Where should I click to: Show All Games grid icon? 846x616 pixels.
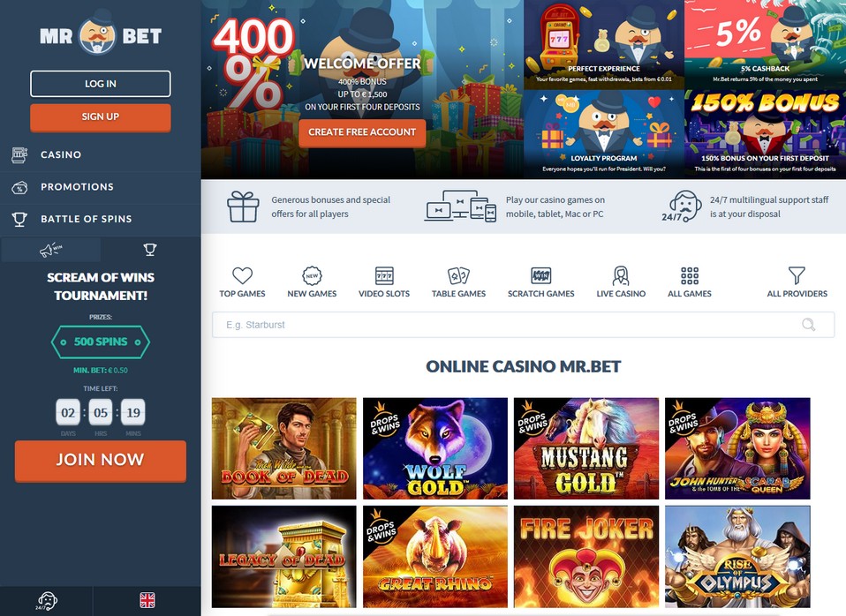[x=690, y=275]
